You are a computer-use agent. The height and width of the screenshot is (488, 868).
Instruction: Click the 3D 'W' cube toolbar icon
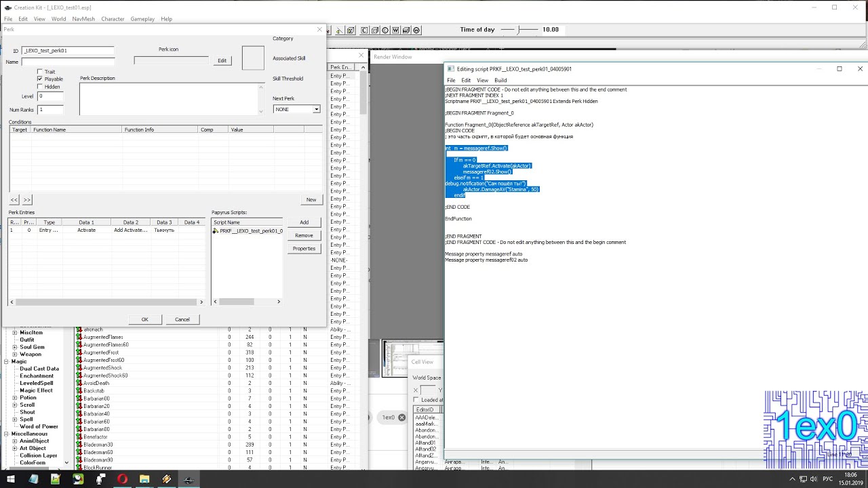pos(406,30)
